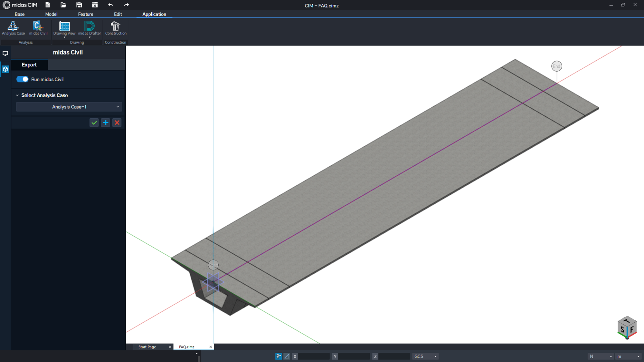Confirm export with green checkmark

click(94, 122)
